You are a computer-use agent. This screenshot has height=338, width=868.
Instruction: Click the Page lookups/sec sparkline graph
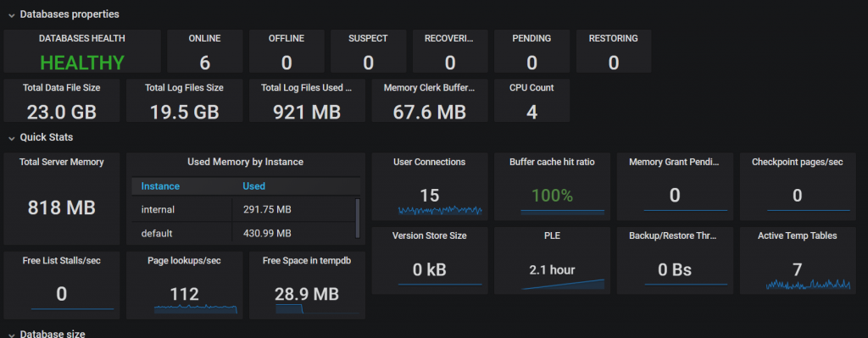(196, 309)
